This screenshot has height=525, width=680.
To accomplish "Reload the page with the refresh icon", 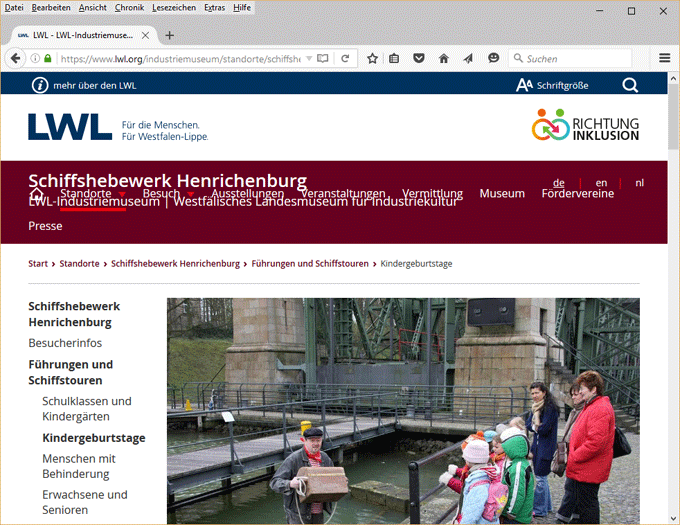I will [x=345, y=58].
